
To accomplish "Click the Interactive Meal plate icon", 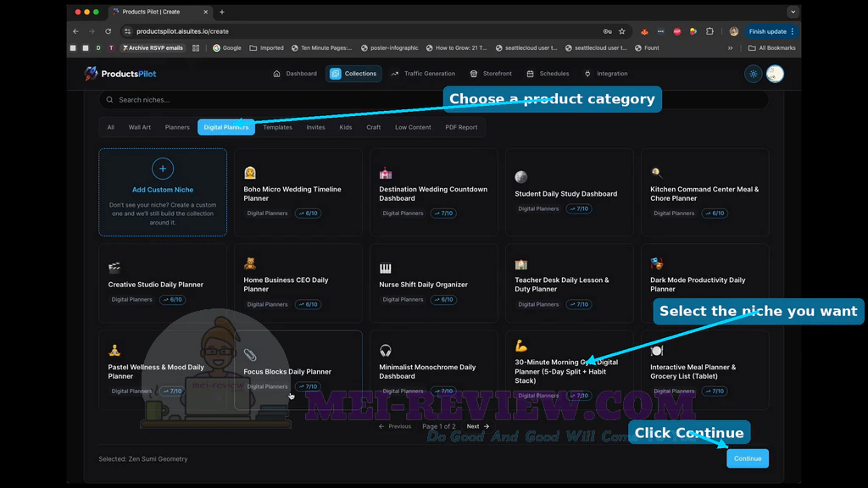I will pos(657,351).
